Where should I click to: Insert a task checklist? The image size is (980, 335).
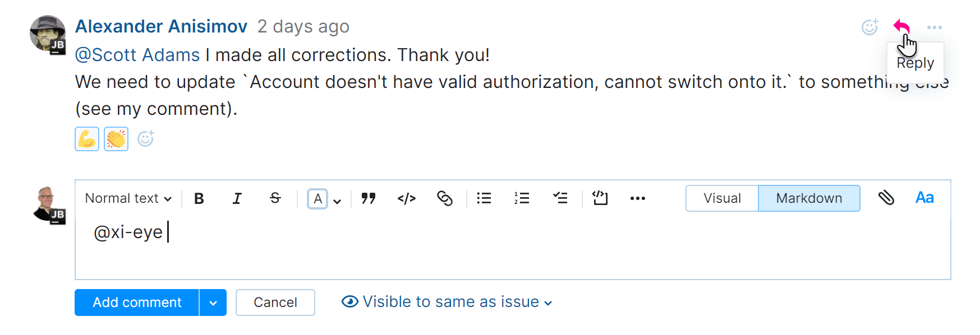[x=560, y=198]
